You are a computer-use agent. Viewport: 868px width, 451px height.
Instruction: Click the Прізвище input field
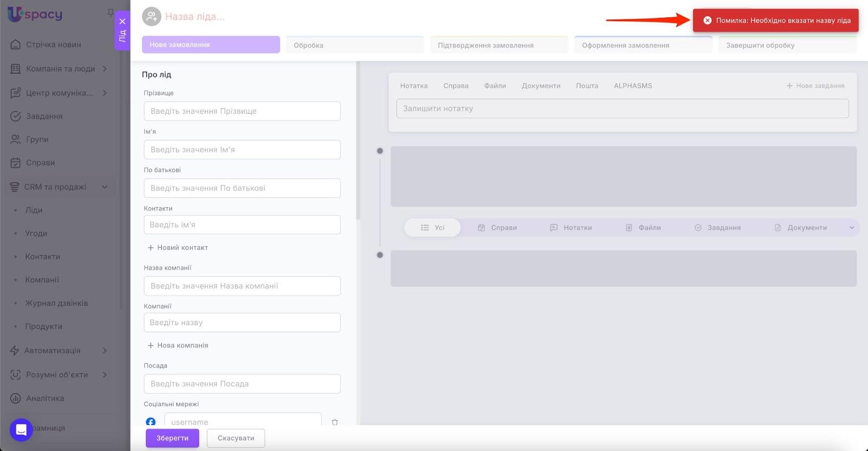242,111
